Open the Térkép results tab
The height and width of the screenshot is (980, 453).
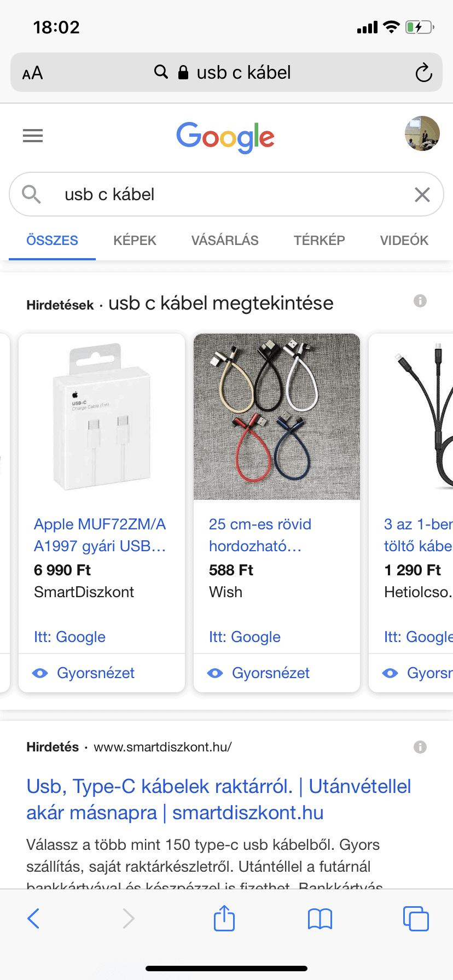pos(319,241)
